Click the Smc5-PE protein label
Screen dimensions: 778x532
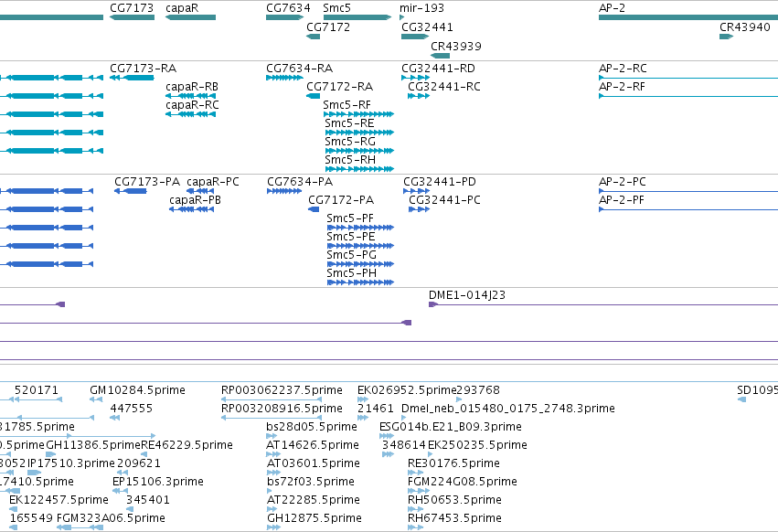tap(351, 237)
